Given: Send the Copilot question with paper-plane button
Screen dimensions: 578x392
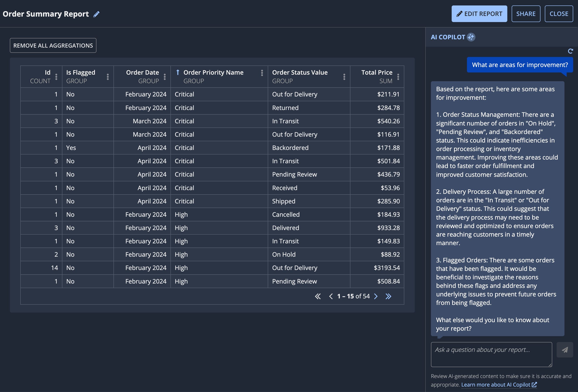Looking at the screenshot, I should [565, 350].
